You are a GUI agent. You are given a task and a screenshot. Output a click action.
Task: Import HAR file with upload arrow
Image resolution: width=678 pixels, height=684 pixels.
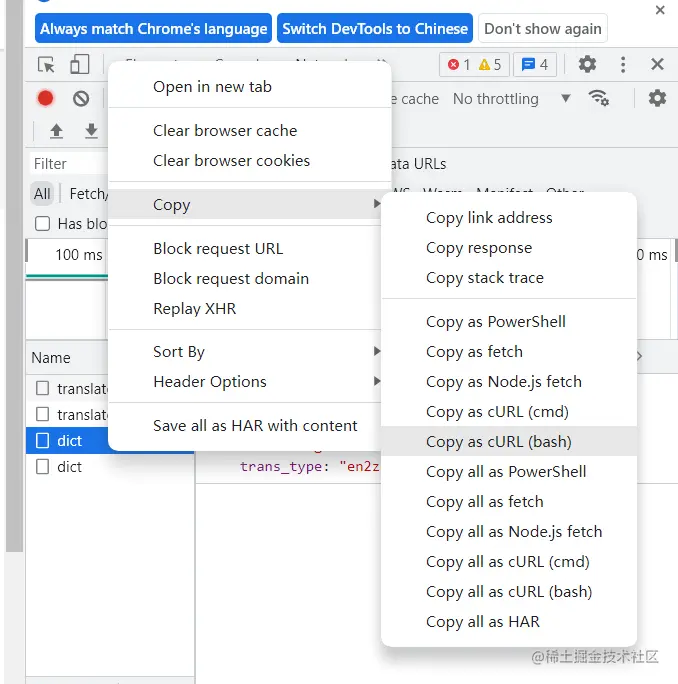click(x=56, y=131)
